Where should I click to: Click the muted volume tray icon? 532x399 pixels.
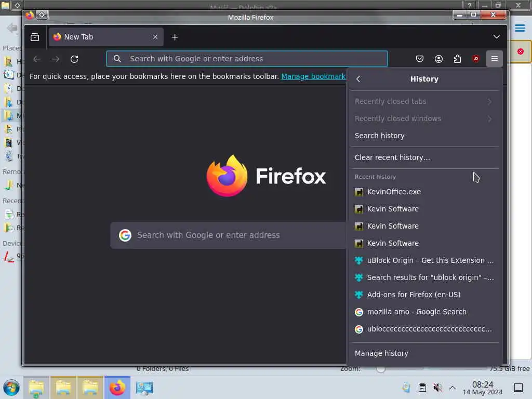(437, 388)
